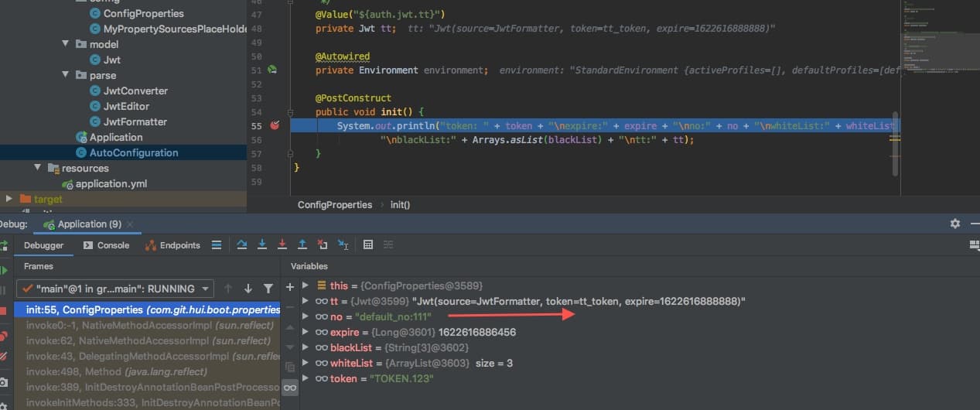
Task: Click the Step Out icon
Action: (x=302, y=245)
